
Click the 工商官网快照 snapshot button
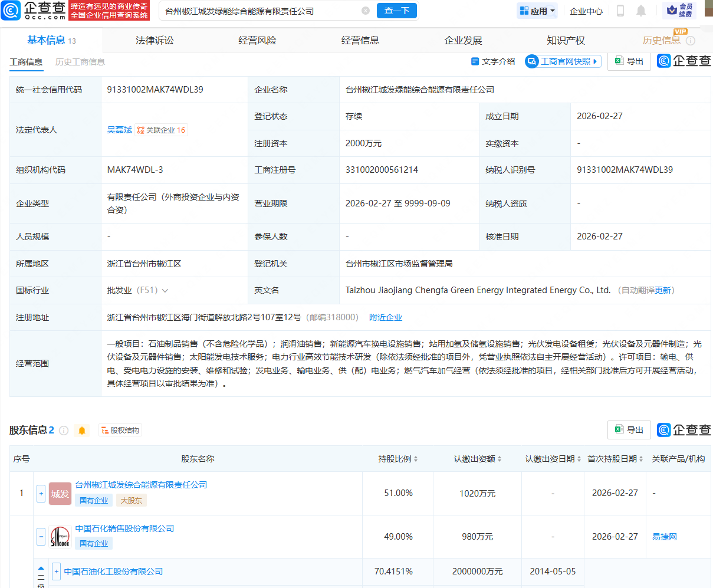562,61
